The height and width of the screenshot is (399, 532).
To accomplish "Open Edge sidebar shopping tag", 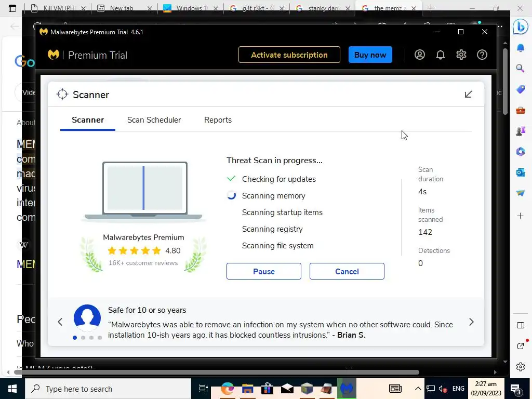I will tap(520, 89).
